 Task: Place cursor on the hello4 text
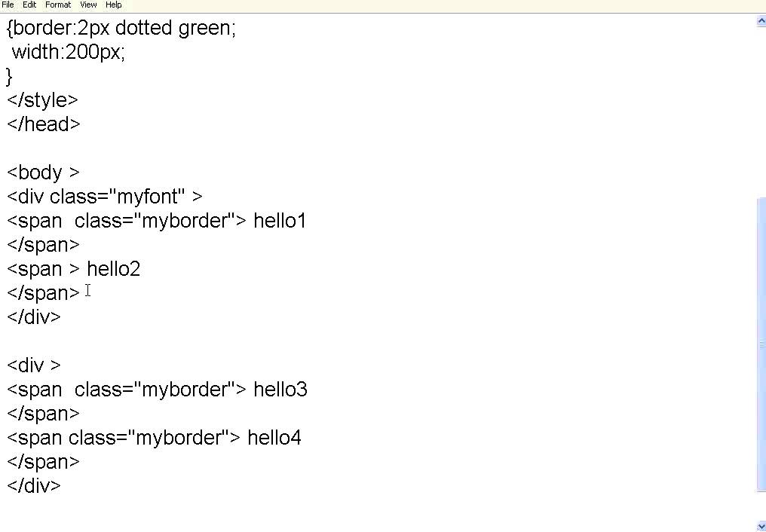[274, 438]
